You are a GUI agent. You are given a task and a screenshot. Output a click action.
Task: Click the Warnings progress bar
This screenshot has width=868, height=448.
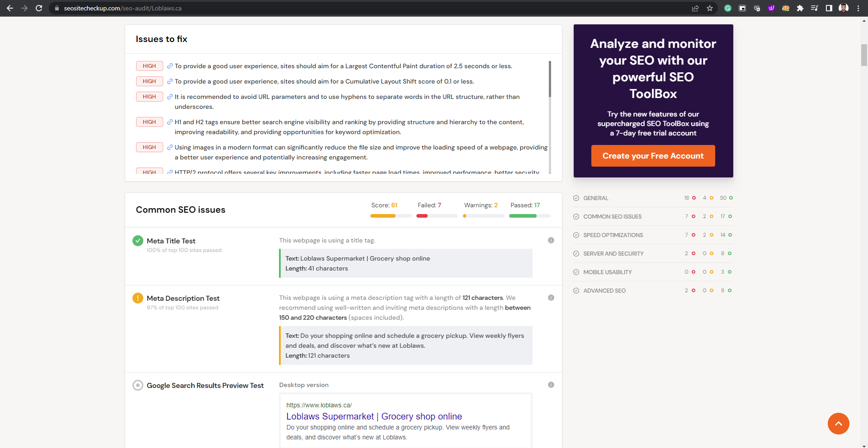click(x=483, y=216)
